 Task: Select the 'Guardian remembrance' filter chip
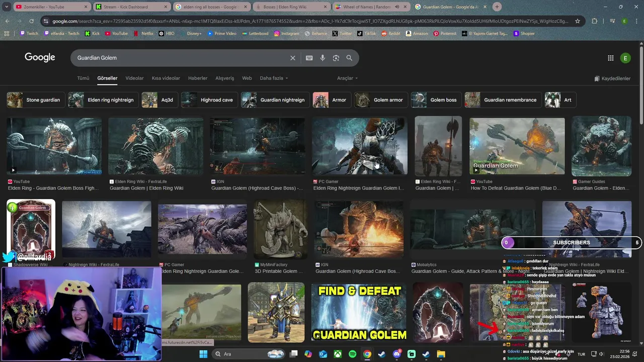(x=503, y=100)
